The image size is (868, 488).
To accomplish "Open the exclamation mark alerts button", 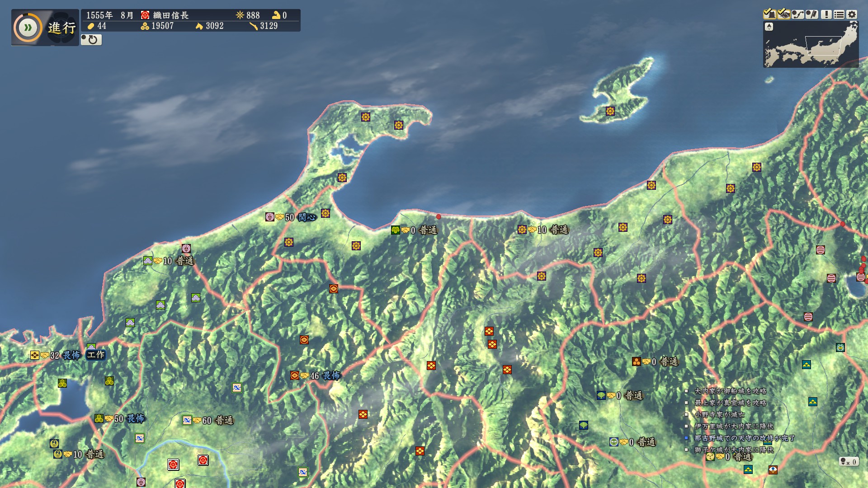I will coord(826,14).
